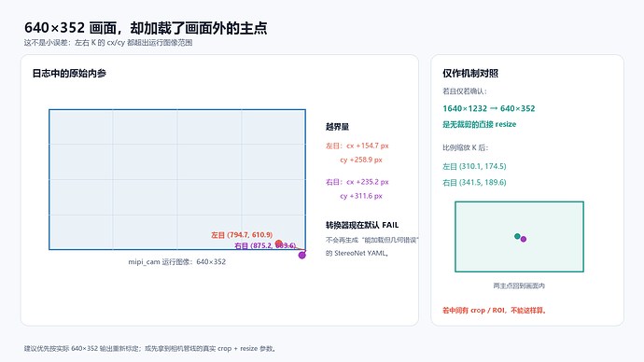The height and width of the screenshot is (362, 644).
Task: Click the text "比例缩放 K 后："
Action: 466,147
